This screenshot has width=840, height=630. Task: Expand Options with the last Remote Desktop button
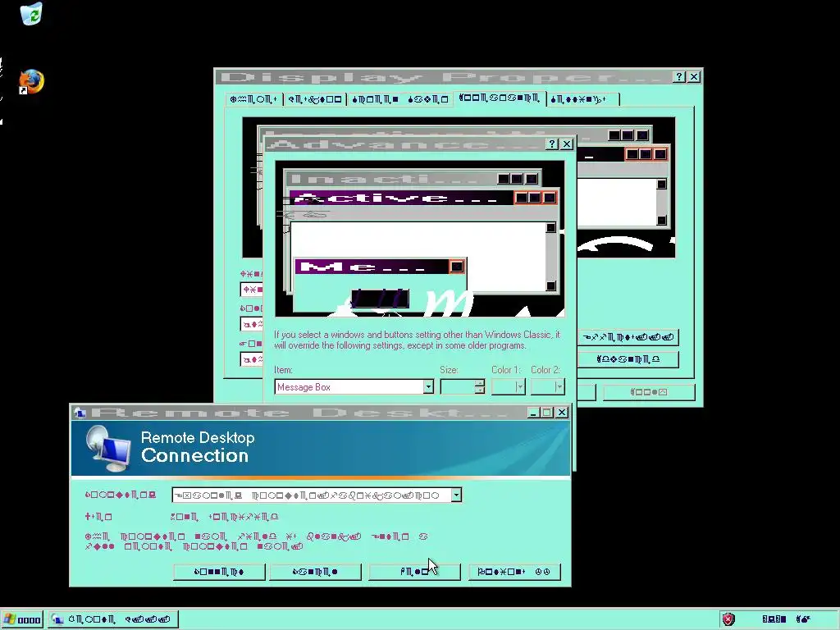[514, 572]
